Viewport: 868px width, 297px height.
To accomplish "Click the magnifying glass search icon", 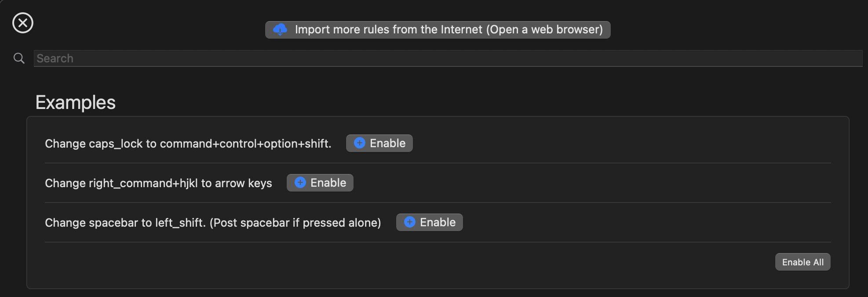I will point(19,58).
